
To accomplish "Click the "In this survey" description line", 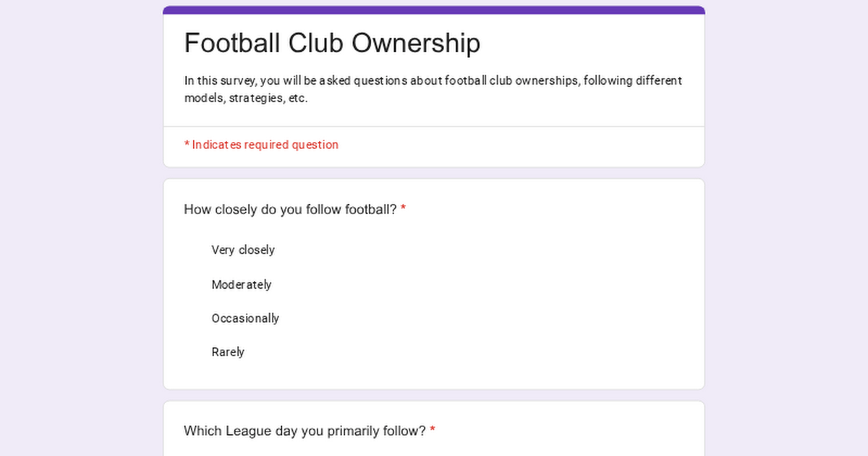I will 433,81.
